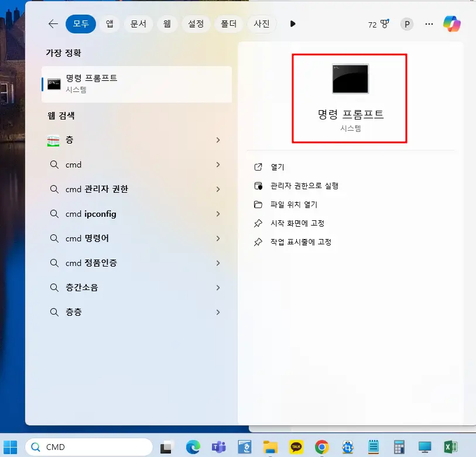The width and height of the screenshot is (476, 457).
Task: Click the 열기 icon to launch Command Prompt
Action: [x=258, y=166]
